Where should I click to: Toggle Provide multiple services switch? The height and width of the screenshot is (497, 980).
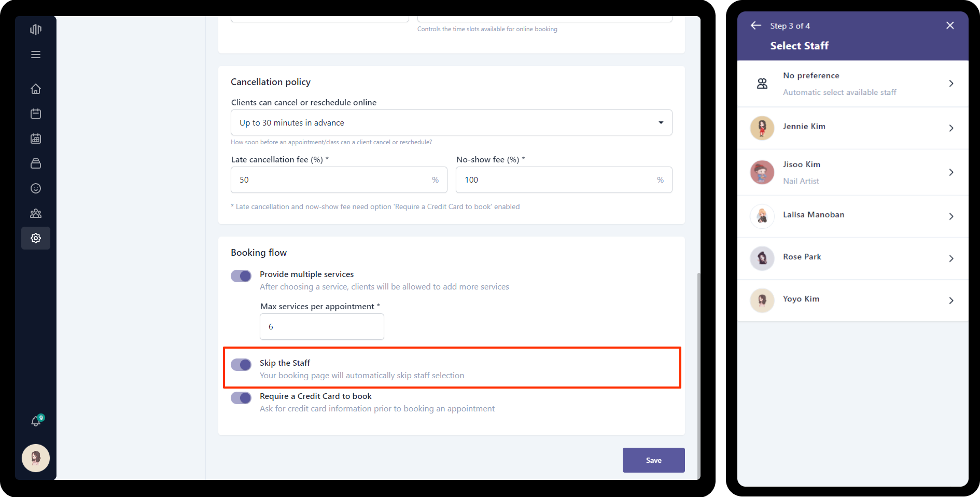(241, 276)
